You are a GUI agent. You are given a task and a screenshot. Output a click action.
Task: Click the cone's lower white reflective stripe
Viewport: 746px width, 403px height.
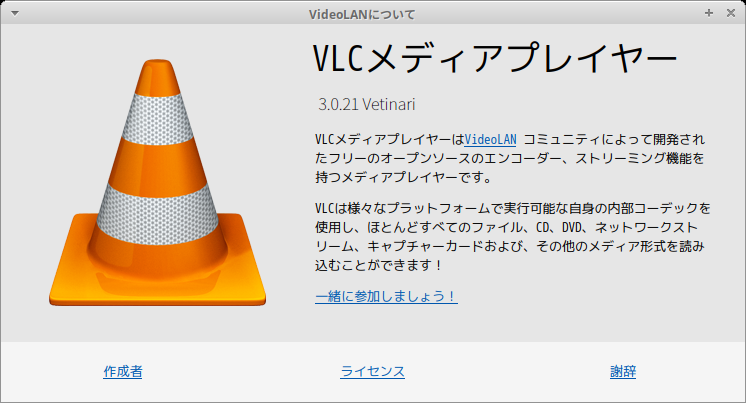(x=157, y=214)
